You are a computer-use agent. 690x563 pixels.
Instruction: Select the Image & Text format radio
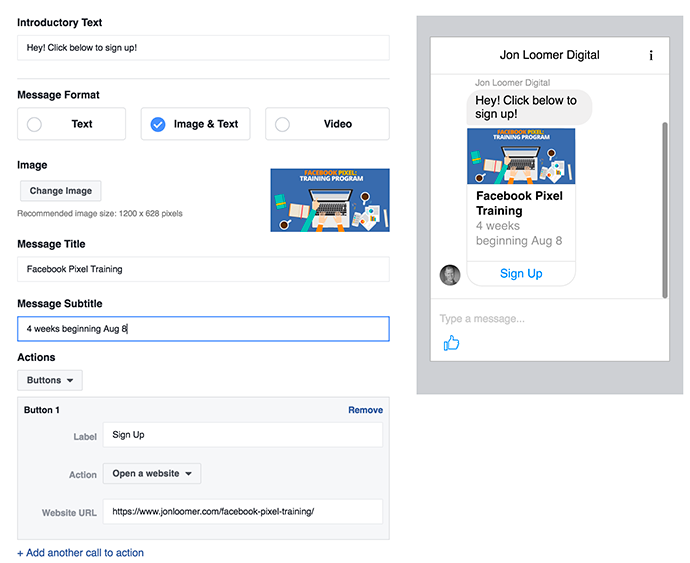(x=158, y=124)
